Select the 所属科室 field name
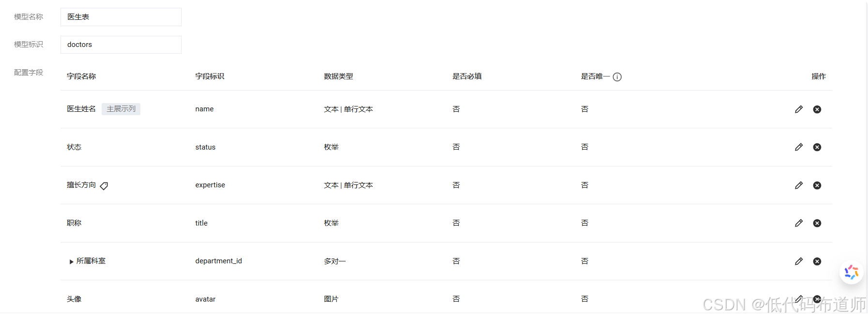 pyautogui.click(x=91, y=261)
